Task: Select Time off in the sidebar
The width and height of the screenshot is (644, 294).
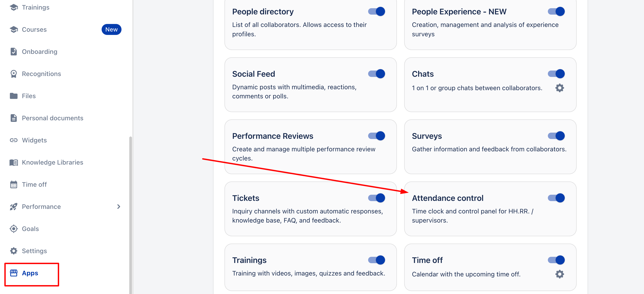Action: 34,185
